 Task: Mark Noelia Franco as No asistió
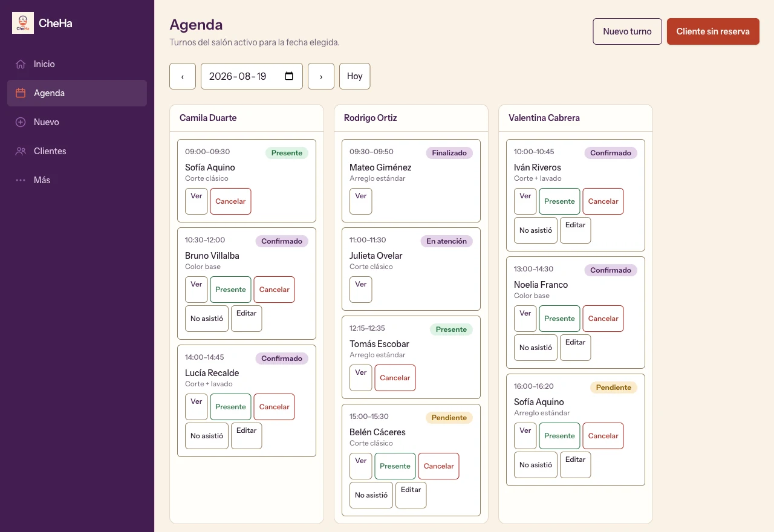[536, 348]
